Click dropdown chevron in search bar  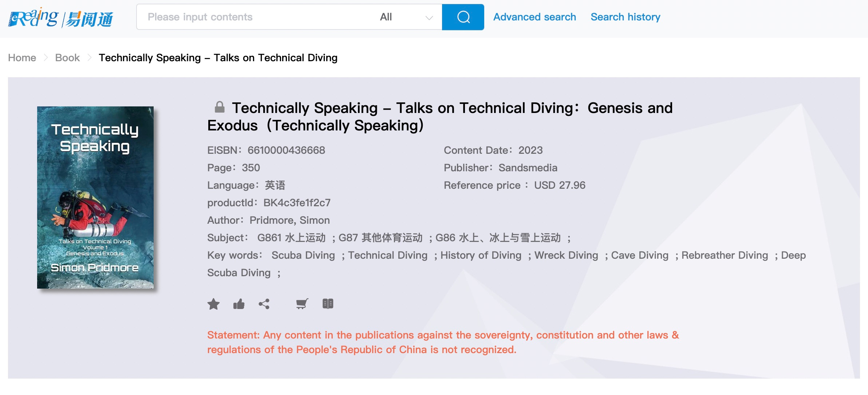pos(429,17)
